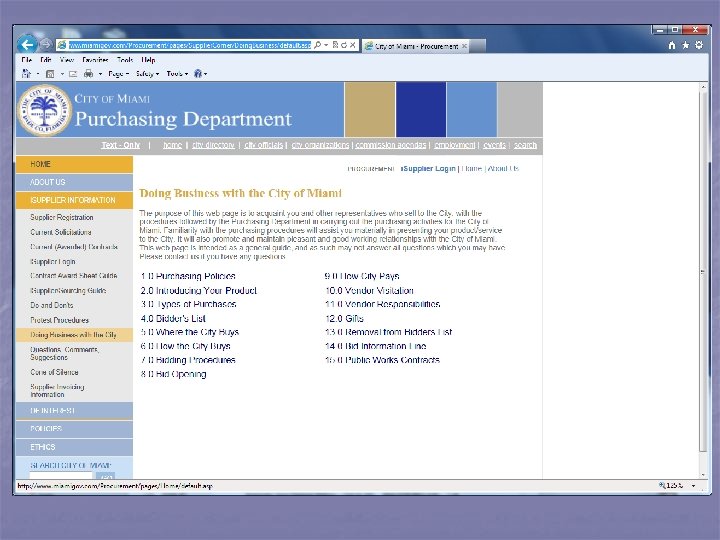Image resolution: width=720 pixels, height=540 pixels.
Task: Open the HOME sidebar button
Action: 74,164
